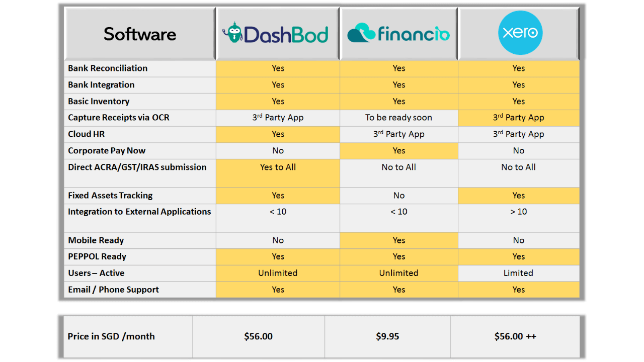Click DashBod's Cloud HR 'Yes' cell
The width and height of the screenshot is (644, 362).
click(278, 134)
